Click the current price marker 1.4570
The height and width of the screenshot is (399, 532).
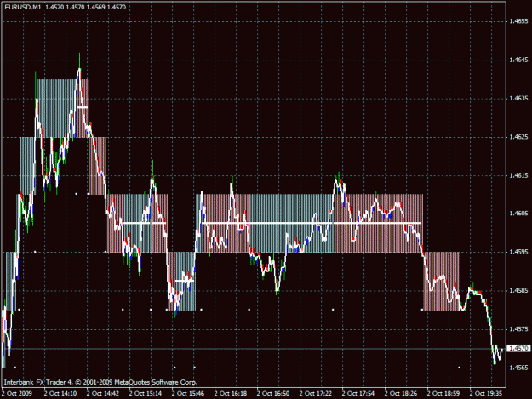518,349
